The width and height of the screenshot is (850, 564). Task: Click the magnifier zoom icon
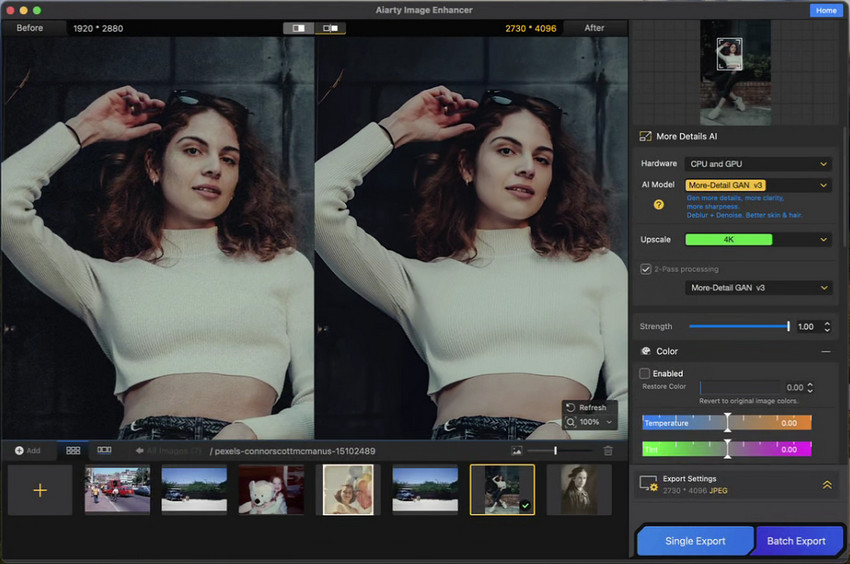[571, 422]
